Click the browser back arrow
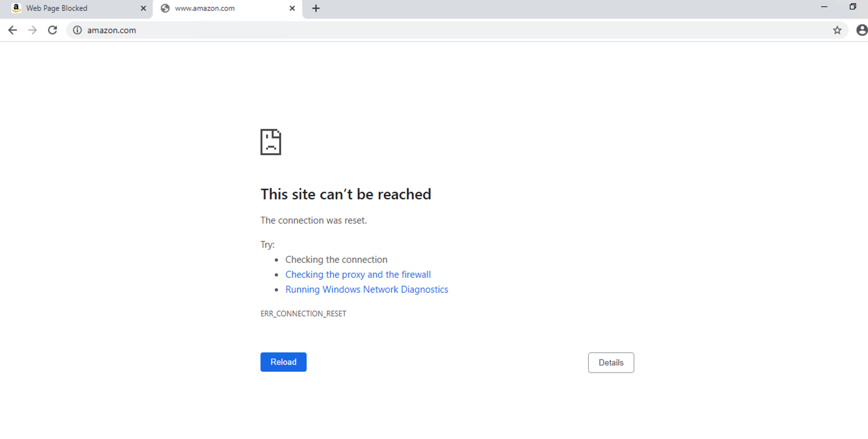 click(12, 30)
